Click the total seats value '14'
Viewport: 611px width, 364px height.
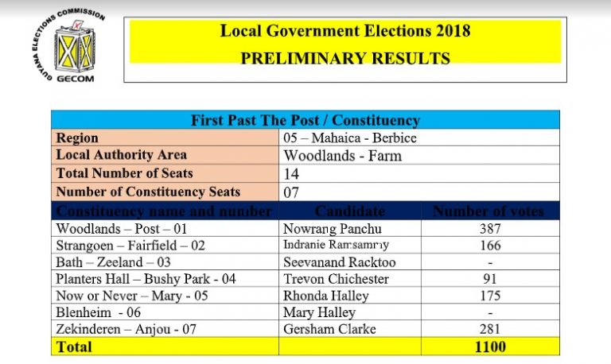[x=291, y=174]
